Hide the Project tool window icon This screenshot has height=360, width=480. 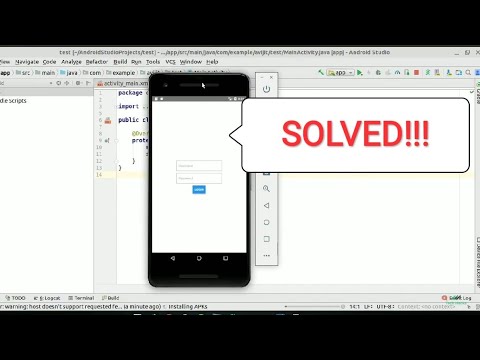coord(88,83)
